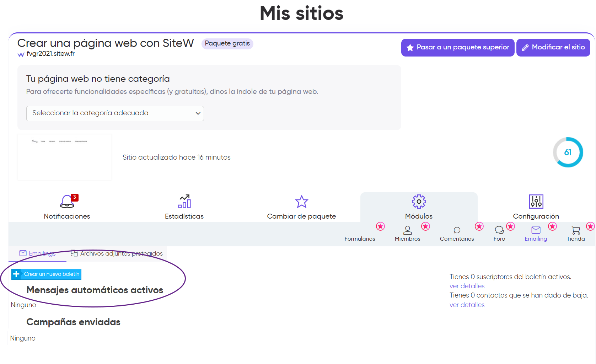Click the star icon in Pasar a un paquete superior

tap(410, 48)
